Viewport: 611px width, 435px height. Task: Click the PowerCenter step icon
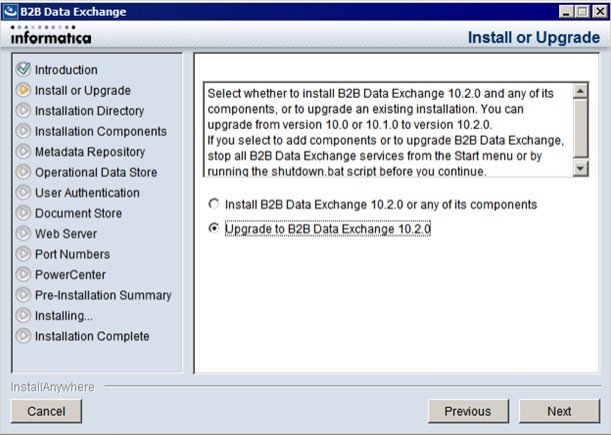click(x=23, y=274)
